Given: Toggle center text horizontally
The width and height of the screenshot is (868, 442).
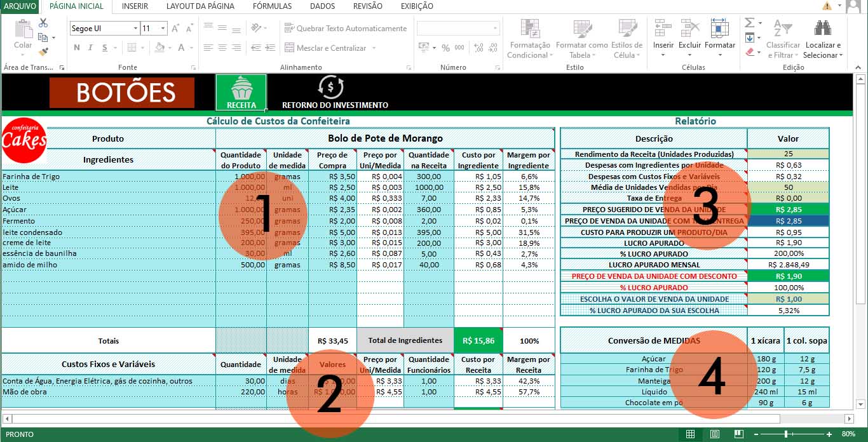Looking at the screenshot, I should (x=222, y=48).
